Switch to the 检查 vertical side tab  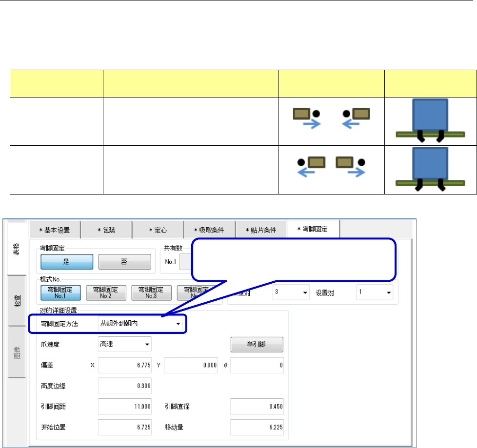(17, 300)
